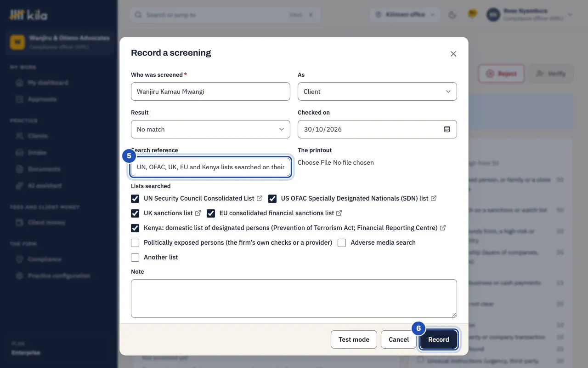
Task: Open the US OFAC SDN list external link
Action: coord(434,198)
